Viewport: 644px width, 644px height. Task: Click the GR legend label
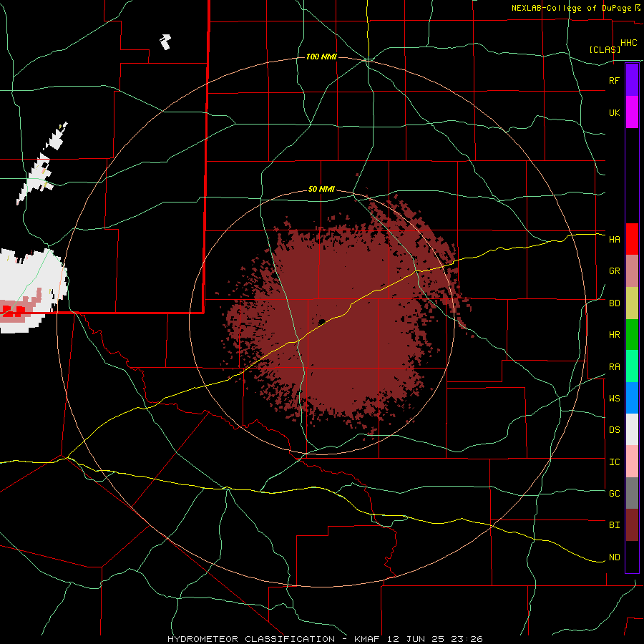tap(615, 271)
